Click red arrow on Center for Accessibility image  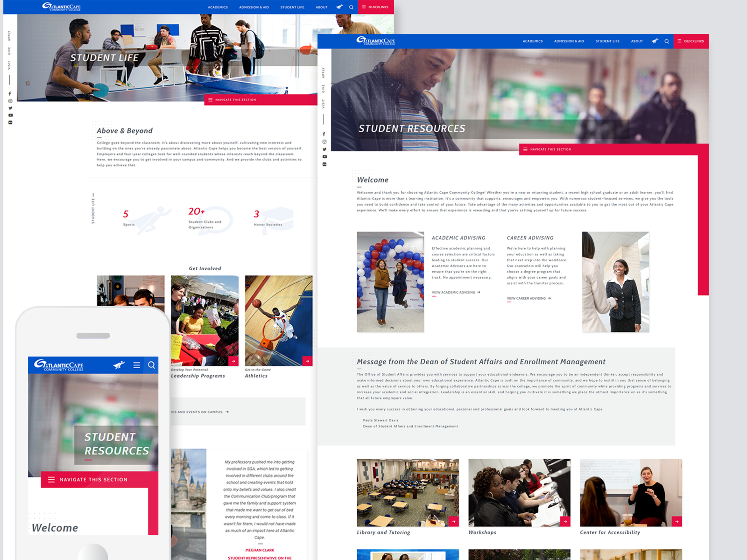677,521
